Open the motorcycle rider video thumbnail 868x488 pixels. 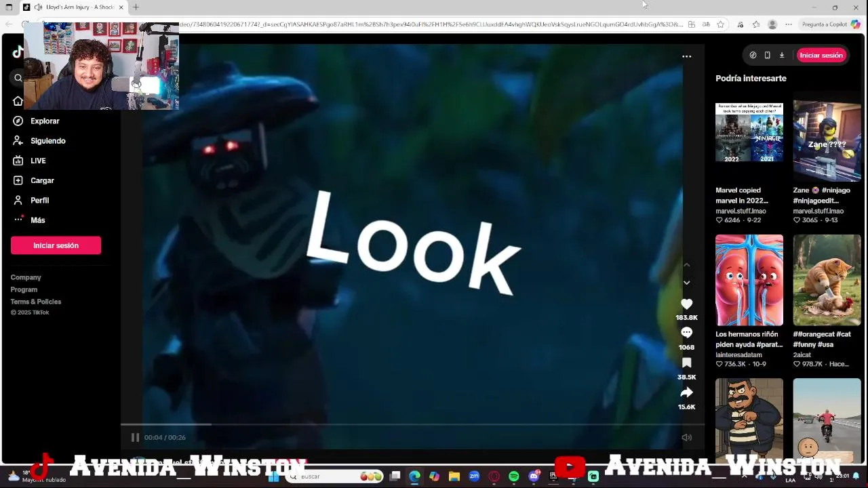[827, 420]
